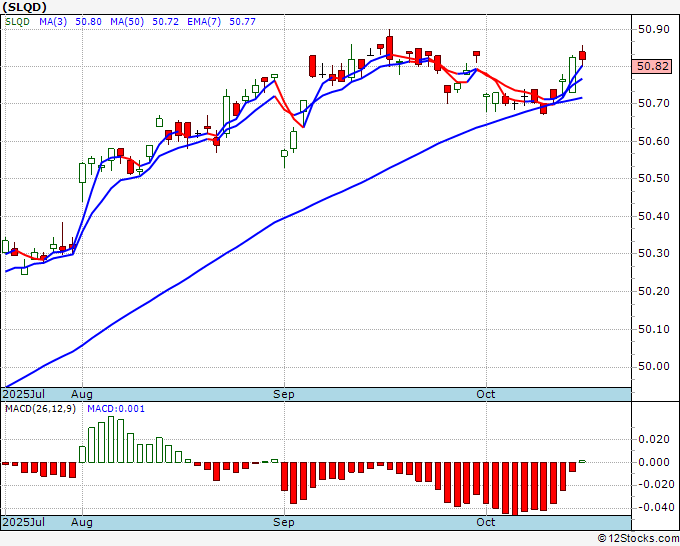Click 2025Jul on the MACD panel axis
Viewport: 680px width, 546px height.
pos(24,522)
